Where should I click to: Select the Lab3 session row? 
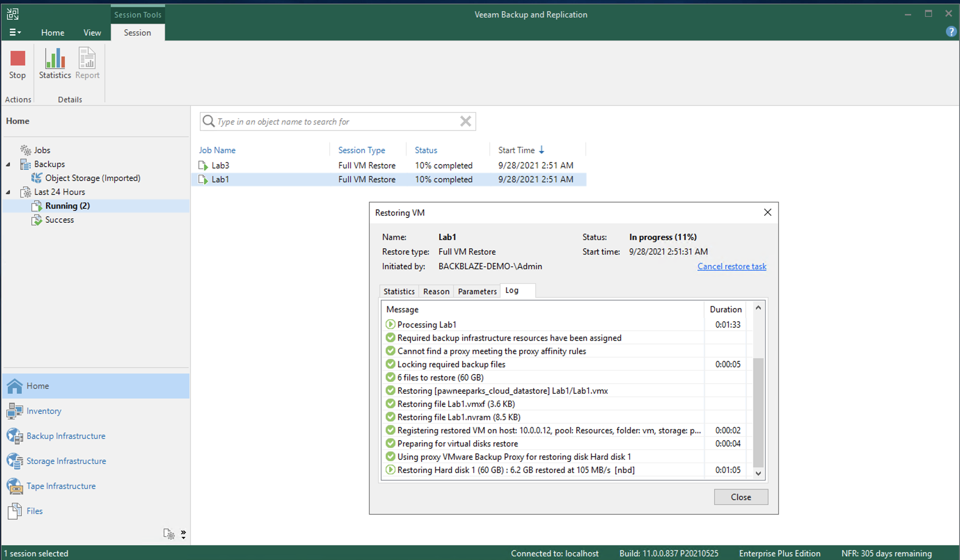point(388,165)
